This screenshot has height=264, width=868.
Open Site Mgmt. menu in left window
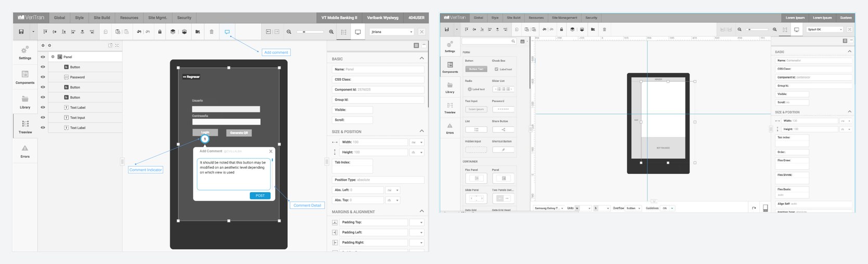(x=158, y=18)
